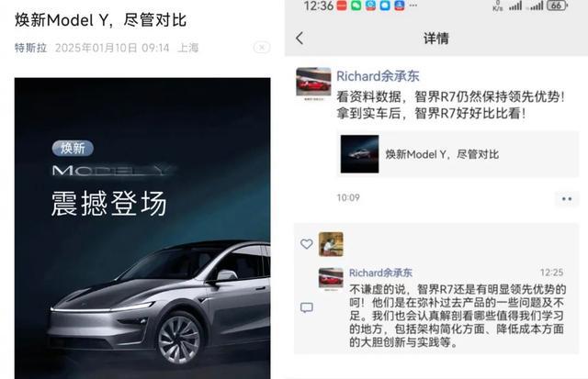Open Richard余承东 profile name link
The height and width of the screenshot is (379, 588).
pyautogui.click(x=378, y=76)
